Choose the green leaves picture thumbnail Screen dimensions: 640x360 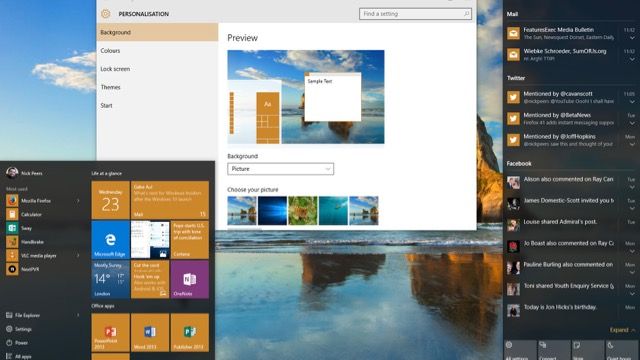point(303,211)
